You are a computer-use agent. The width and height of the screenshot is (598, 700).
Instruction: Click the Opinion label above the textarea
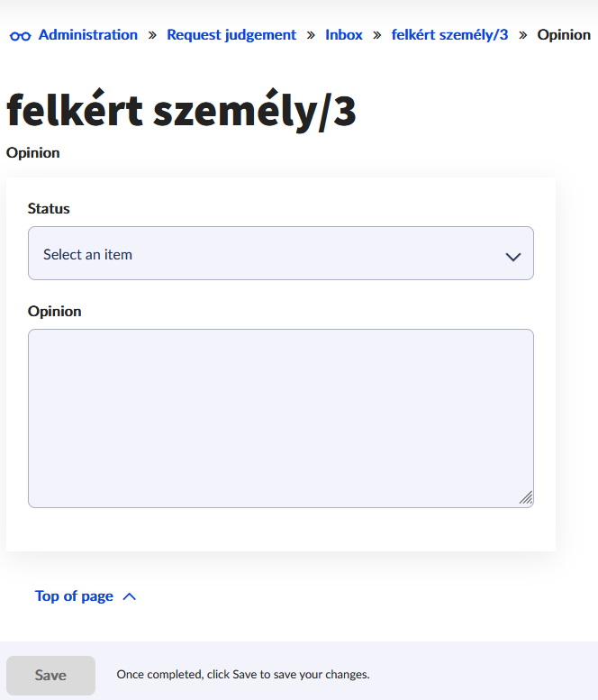tap(54, 311)
